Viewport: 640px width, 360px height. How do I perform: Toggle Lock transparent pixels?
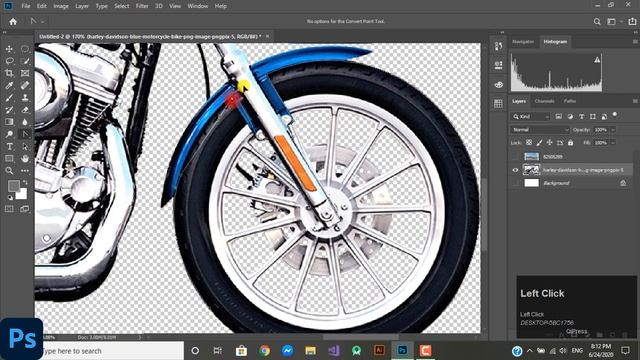(x=529, y=142)
